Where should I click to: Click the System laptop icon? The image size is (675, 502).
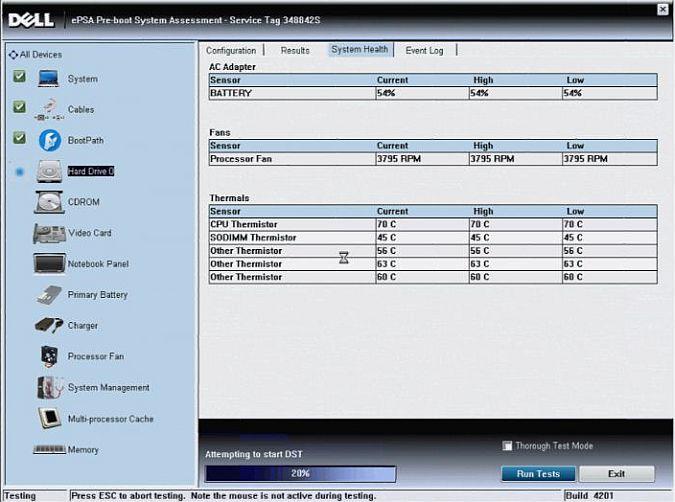48,78
